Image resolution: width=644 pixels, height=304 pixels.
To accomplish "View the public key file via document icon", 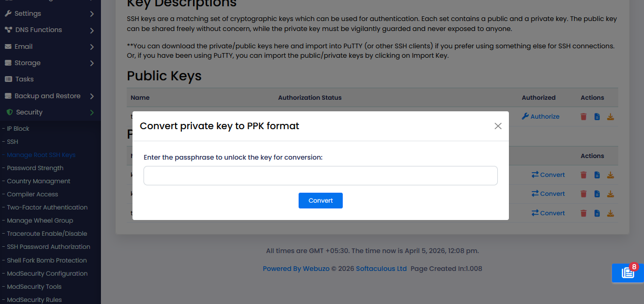I will (597, 117).
